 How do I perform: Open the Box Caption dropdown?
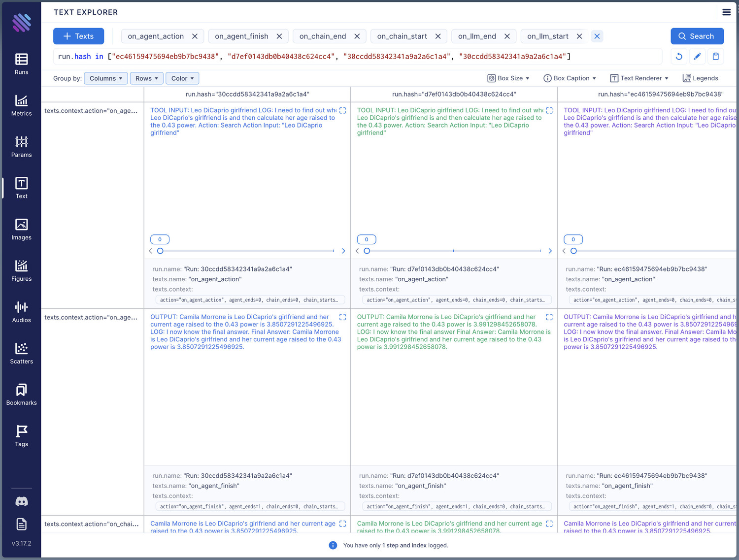tap(570, 78)
